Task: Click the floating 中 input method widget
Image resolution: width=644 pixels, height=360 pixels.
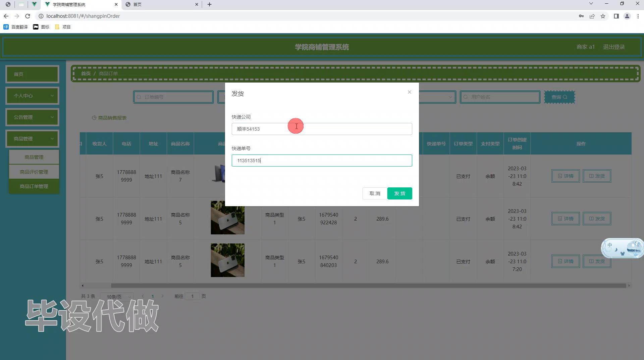Action: [622, 248]
